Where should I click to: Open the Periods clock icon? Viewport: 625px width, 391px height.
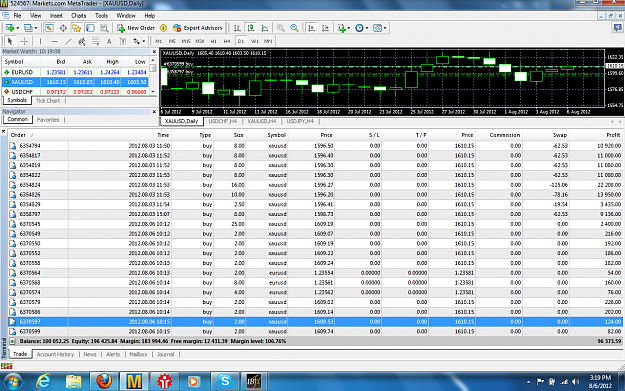coord(360,28)
